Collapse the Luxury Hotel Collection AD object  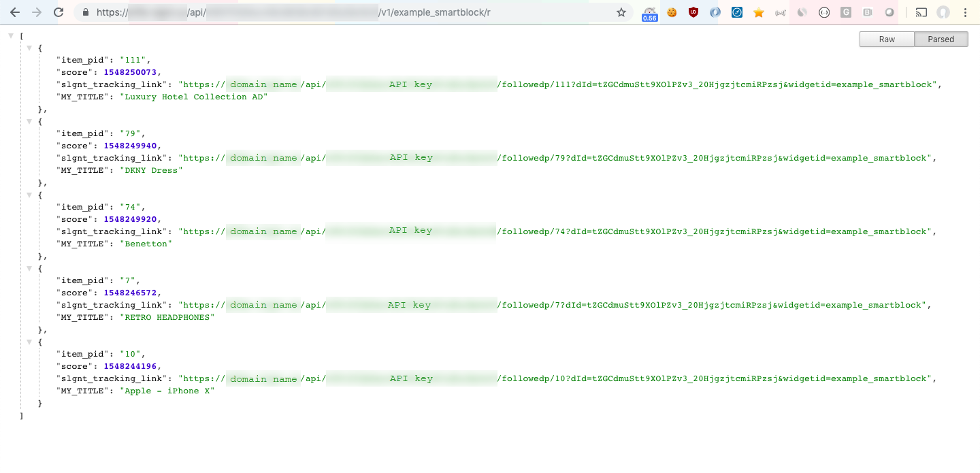tap(29, 48)
